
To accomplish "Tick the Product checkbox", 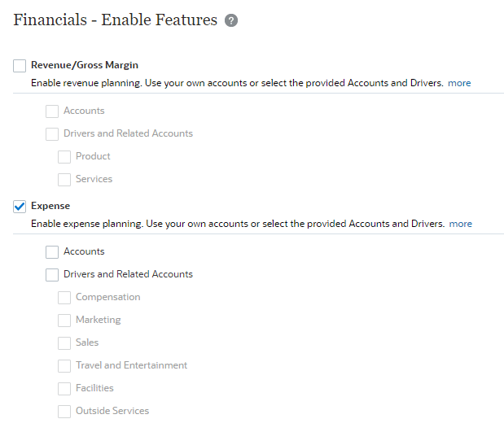I will tap(64, 157).
